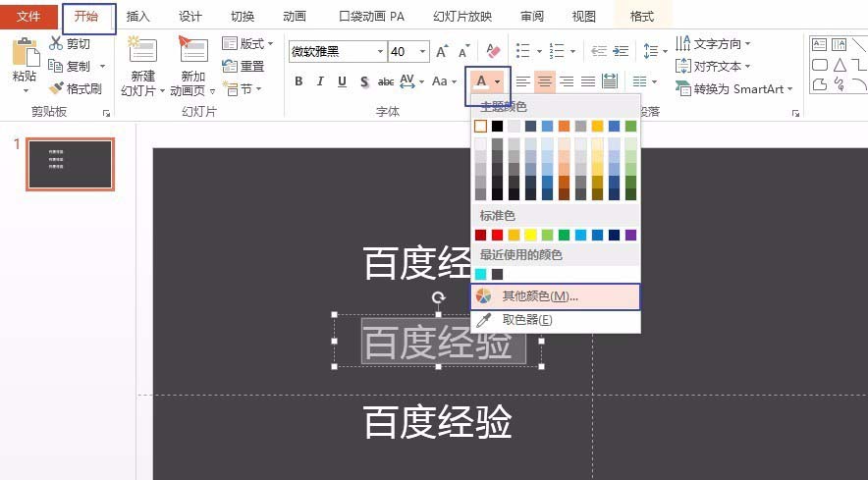868x480 pixels.
Task: Switch to the Transitions 切换 tab
Action: coord(243,17)
